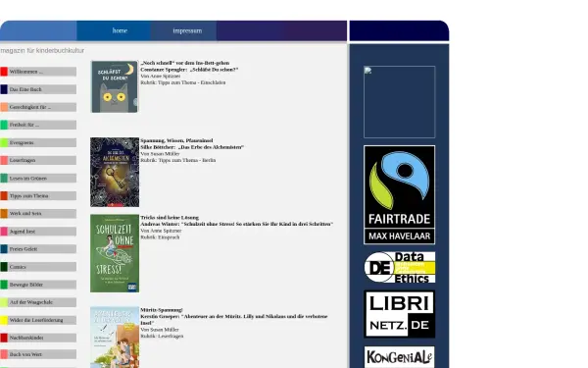Open the Willkommen sidebar entry
This screenshot has height=368, width=588.
tap(38, 72)
